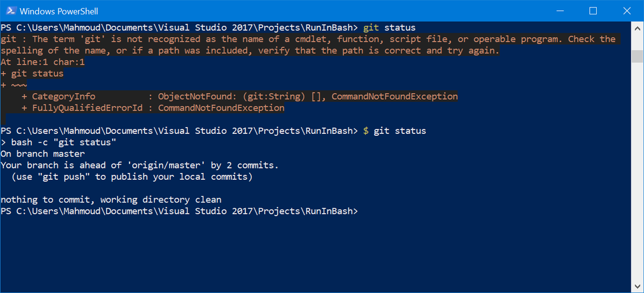Click the scrollbar up arrow
Image resolution: width=644 pixels, height=293 pixels.
tap(637, 28)
